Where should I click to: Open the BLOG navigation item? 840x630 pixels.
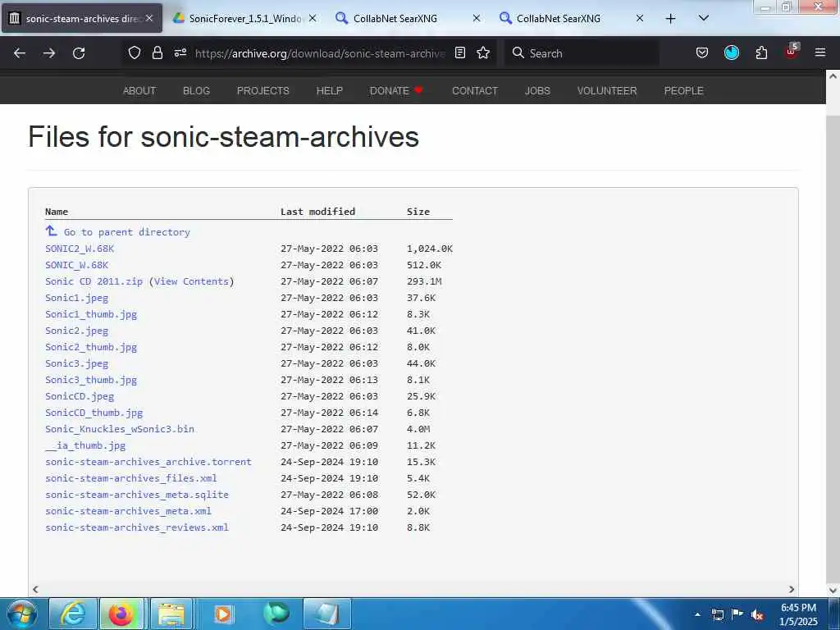pos(196,90)
